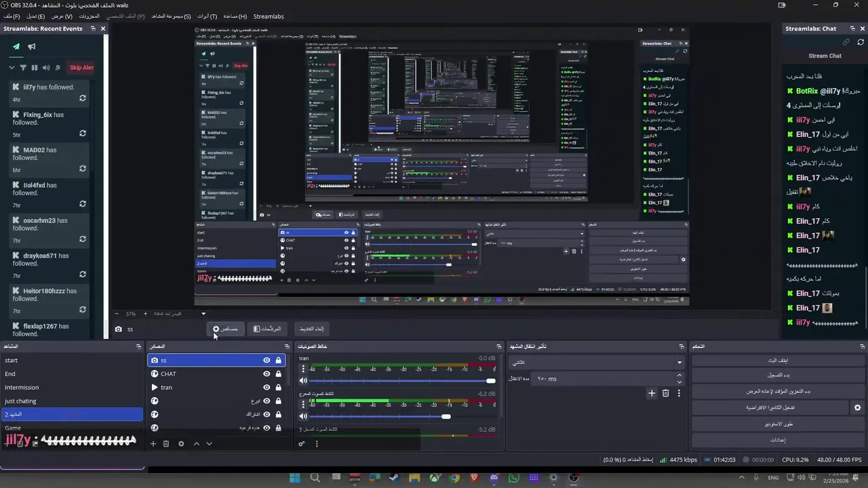
Task: Increase transition duration with up arrow
Action: pyautogui.click(x=679, y=375)
